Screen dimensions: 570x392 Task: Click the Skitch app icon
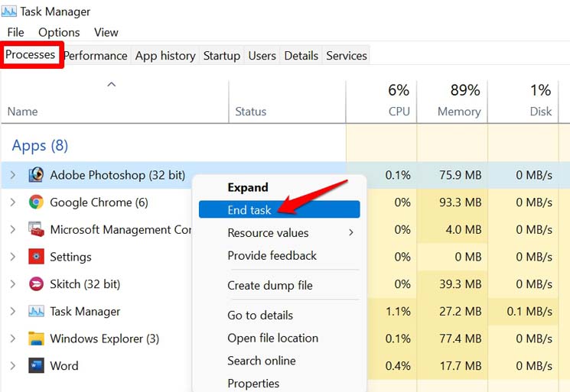(x=35, y=284)
